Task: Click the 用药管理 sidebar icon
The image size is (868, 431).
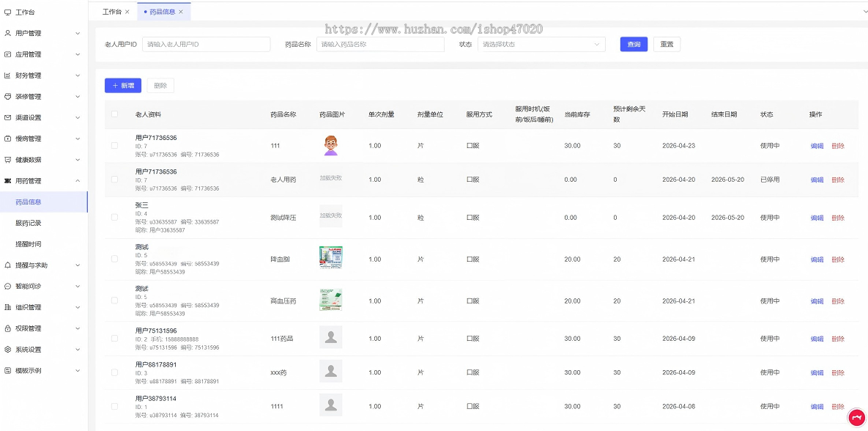Action: 8,180
